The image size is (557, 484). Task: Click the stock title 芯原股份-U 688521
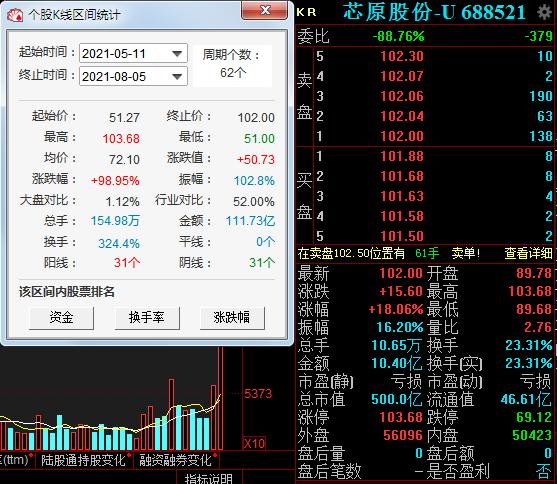click(x=434, y=12)
